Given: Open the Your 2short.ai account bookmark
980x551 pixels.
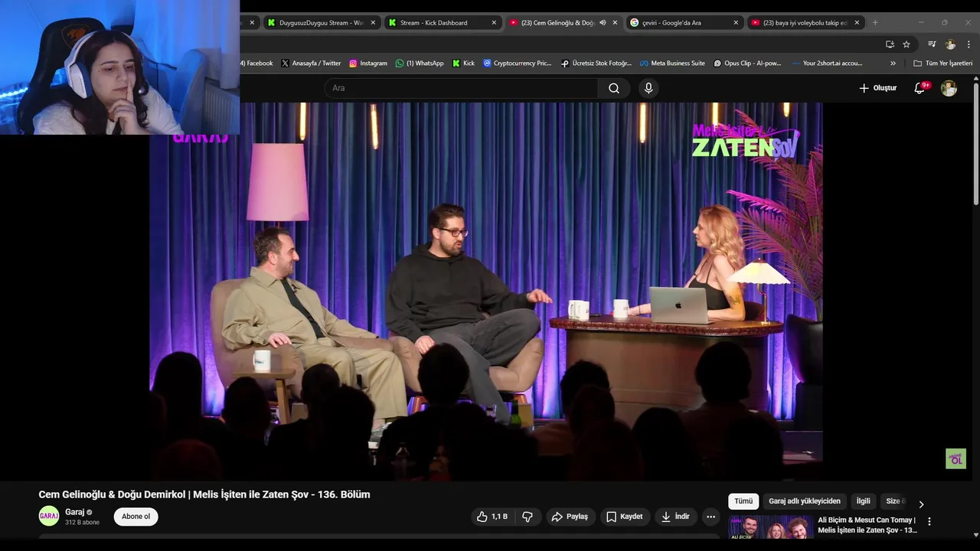Looking at the screenshot, I should click(x=828, y=64).
